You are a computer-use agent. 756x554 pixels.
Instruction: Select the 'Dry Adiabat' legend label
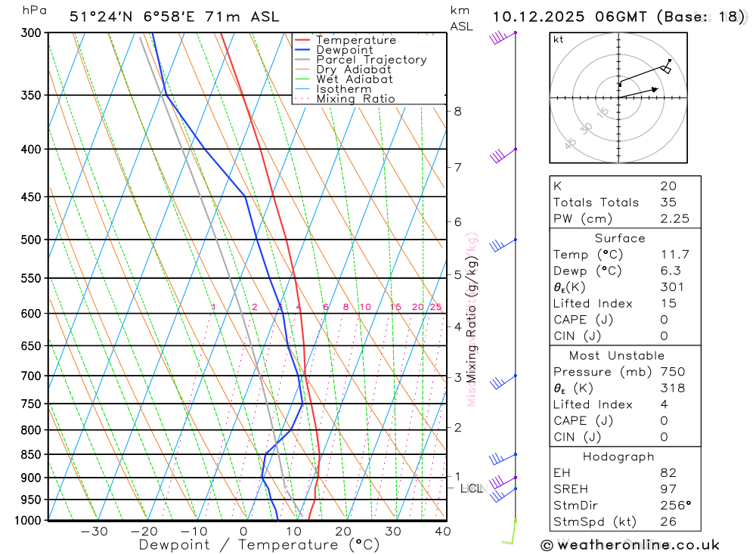(x=354, y=70)
